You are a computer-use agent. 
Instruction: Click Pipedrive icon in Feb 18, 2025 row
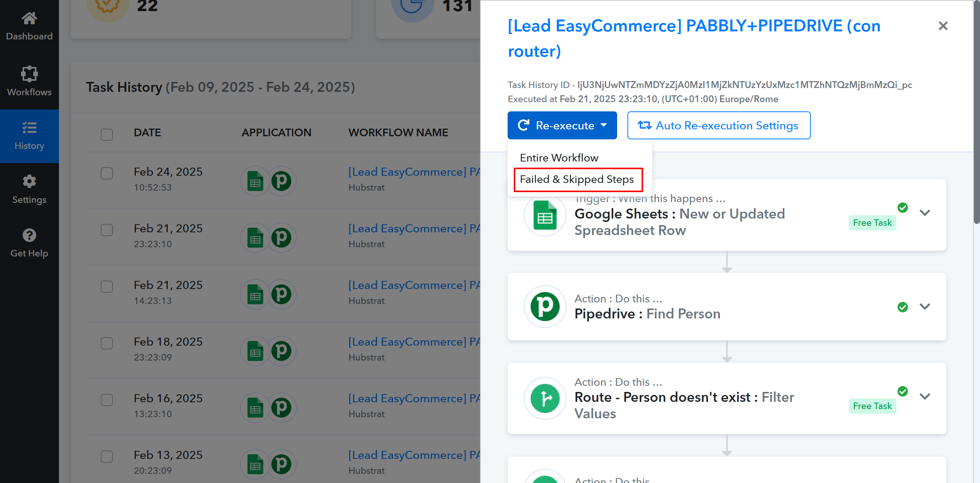(281, 351)
